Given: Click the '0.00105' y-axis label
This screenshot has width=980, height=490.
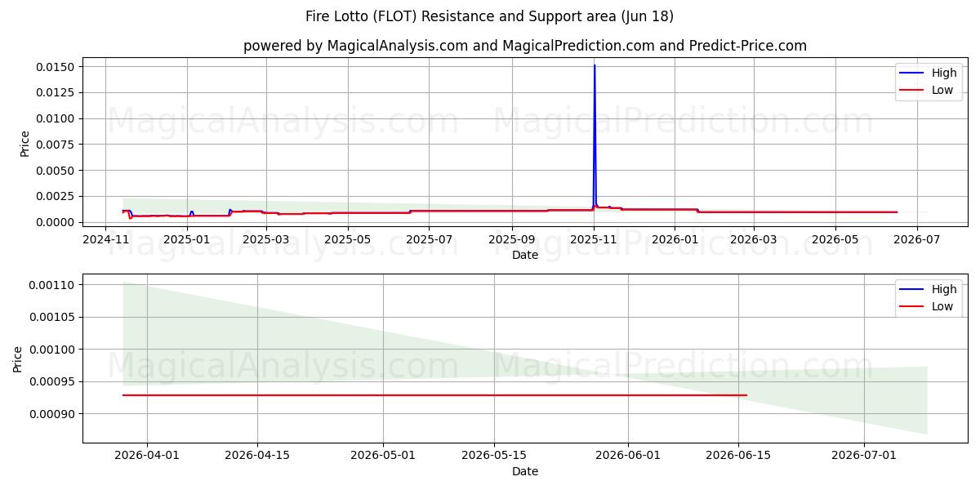Looking at the screenshot, I should coord(53,317).
